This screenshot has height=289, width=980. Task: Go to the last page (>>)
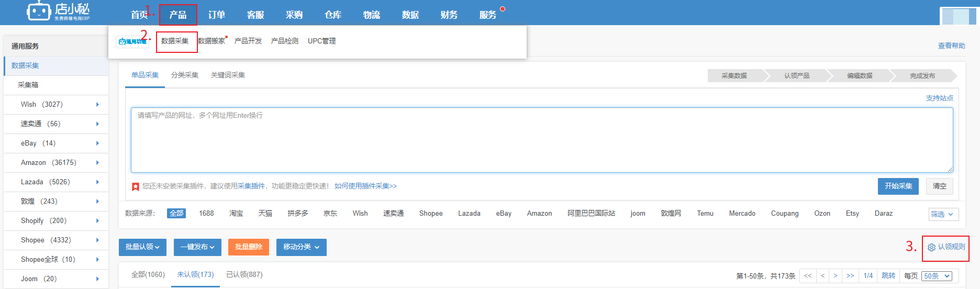(x=850, y=276)
